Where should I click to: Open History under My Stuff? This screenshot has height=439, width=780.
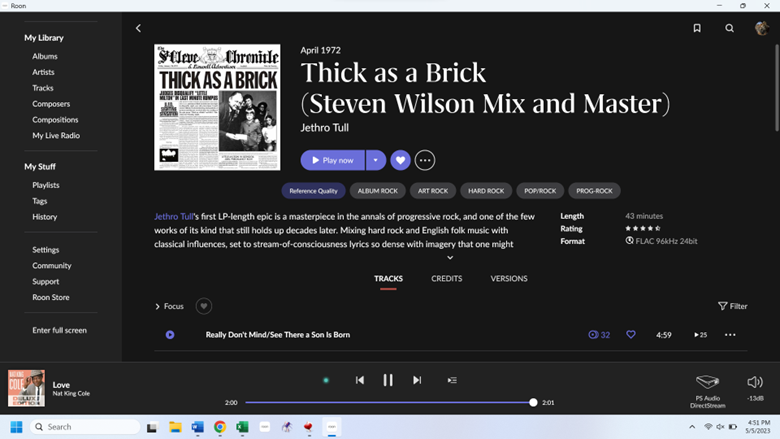(45, 217)
